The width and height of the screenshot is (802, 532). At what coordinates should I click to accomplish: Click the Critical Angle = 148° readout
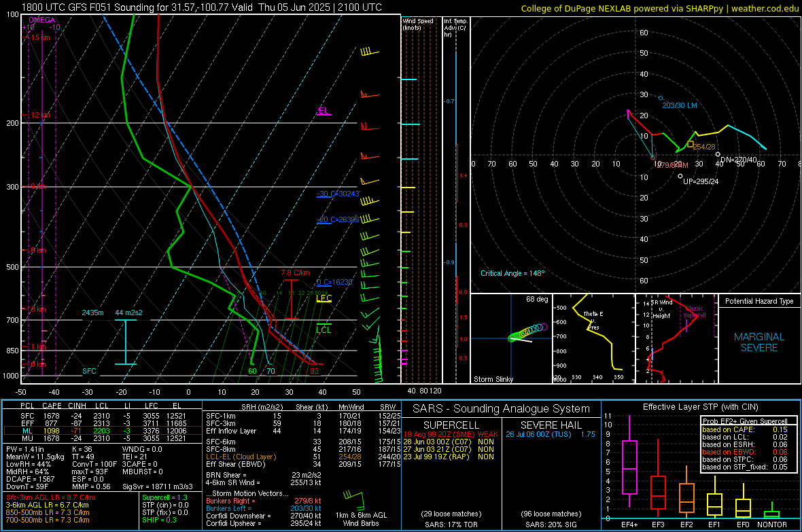pyautogui.click(x=512, y=273)
